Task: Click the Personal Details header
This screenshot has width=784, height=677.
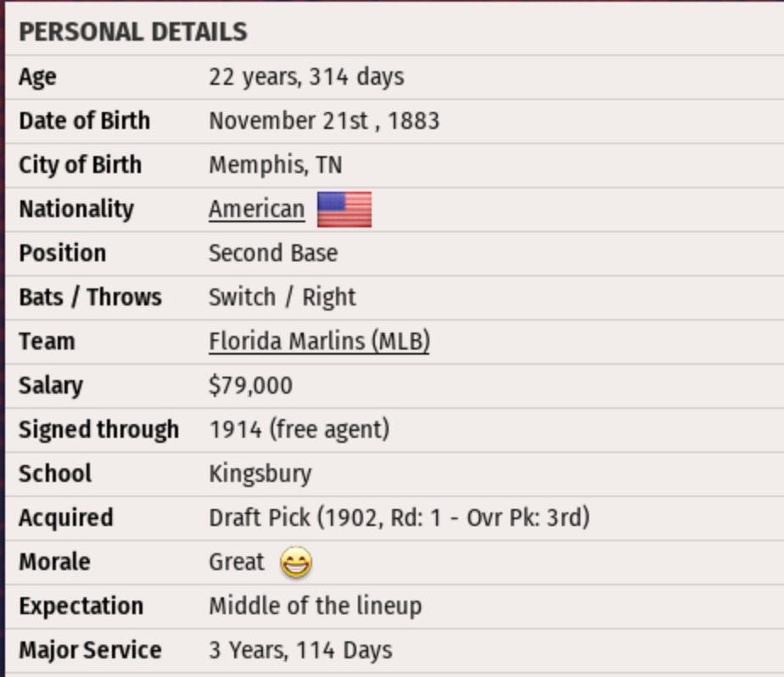Action: tap(133, 32)
